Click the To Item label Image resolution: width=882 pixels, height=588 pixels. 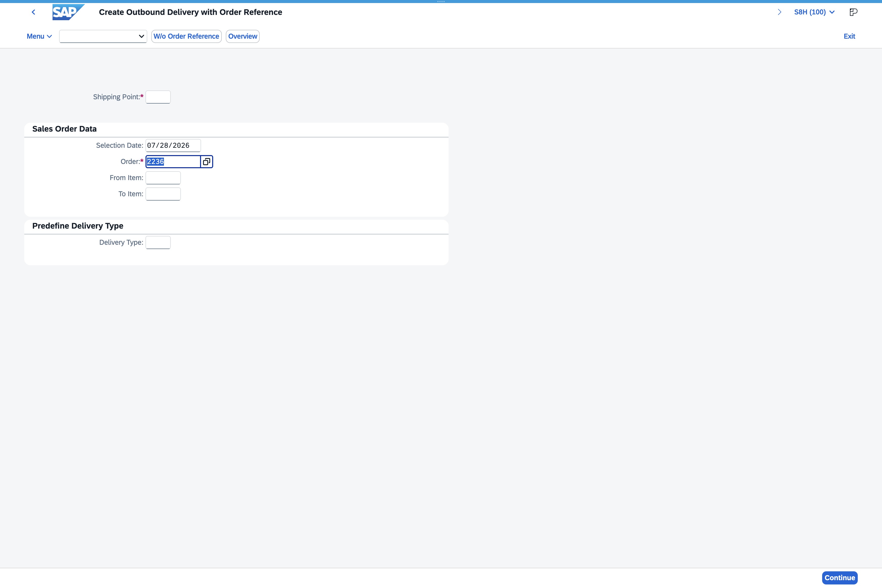(131, 194)
